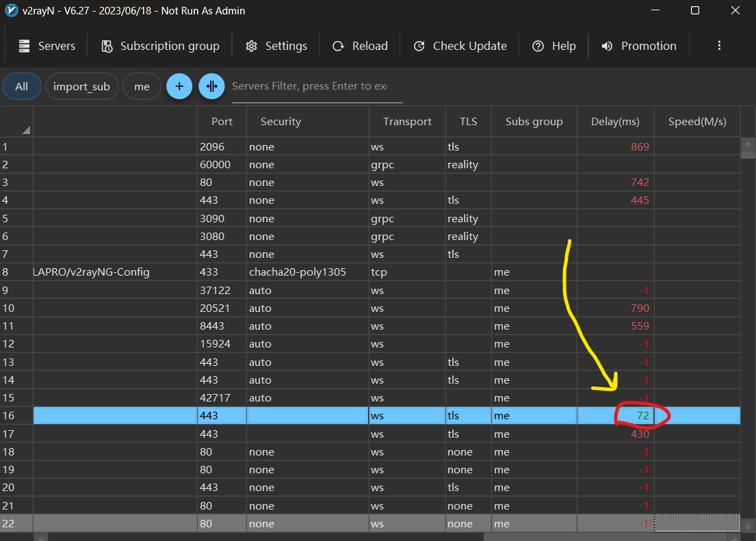Click Check Update menu

point(460,46)
